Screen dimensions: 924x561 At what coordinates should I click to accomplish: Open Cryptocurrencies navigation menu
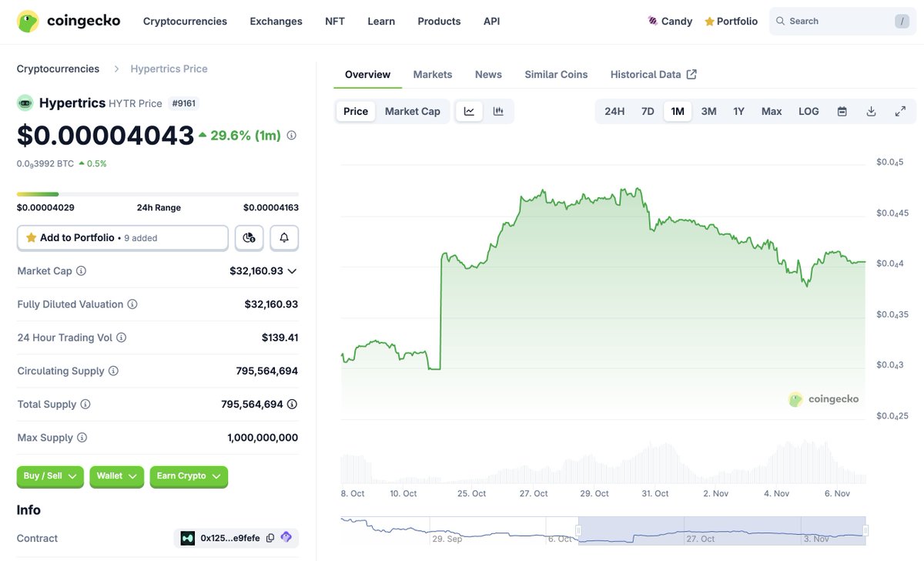[x=185, y=22]
